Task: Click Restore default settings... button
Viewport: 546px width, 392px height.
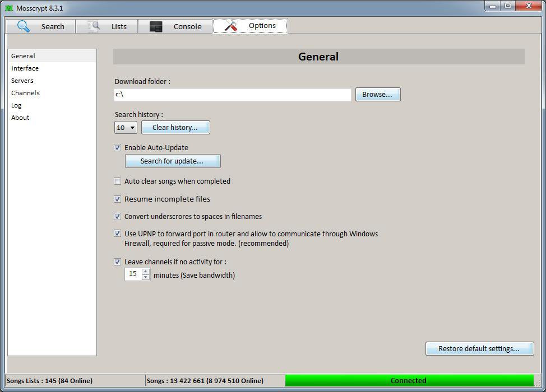Action: [479, 348]
